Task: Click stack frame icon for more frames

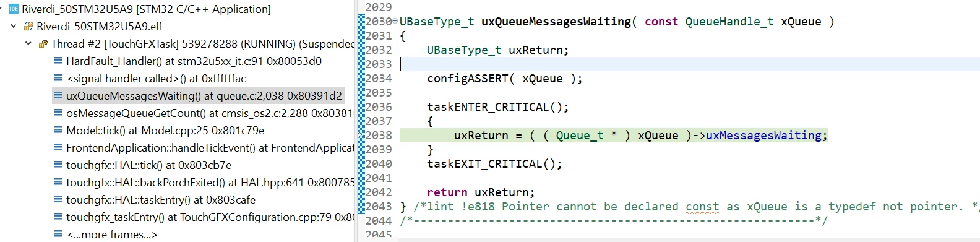Action: coord(58,234)
